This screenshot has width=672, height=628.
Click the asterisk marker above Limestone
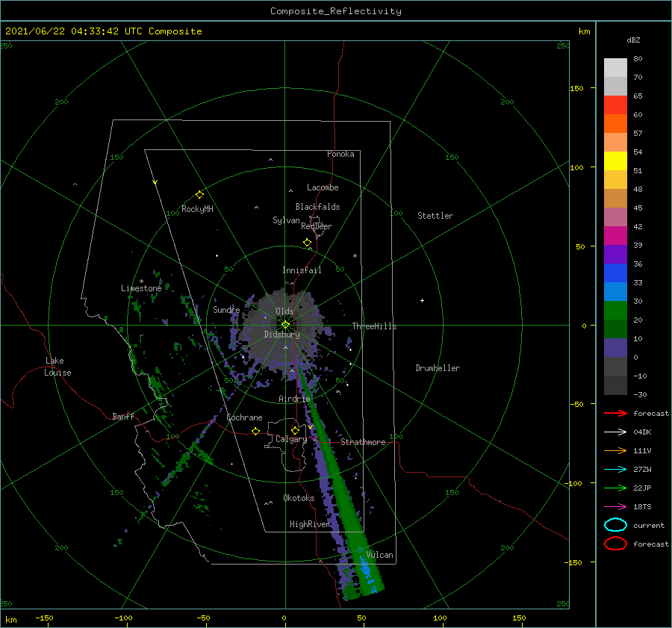click(141, 282)
